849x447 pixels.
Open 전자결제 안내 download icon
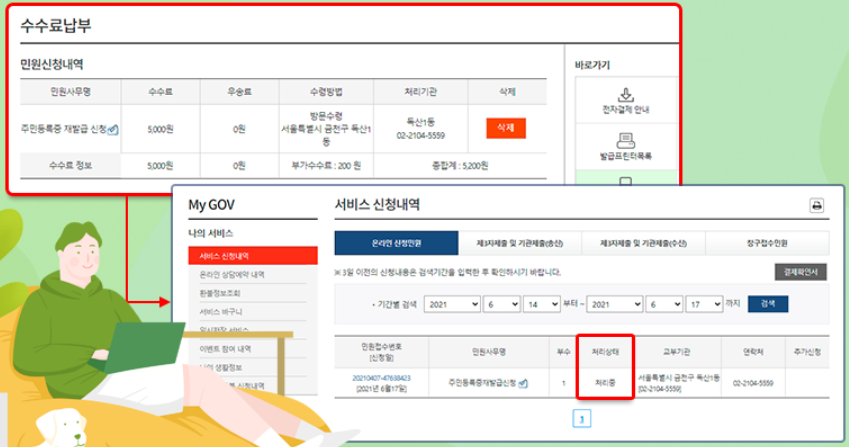[626, 95]
